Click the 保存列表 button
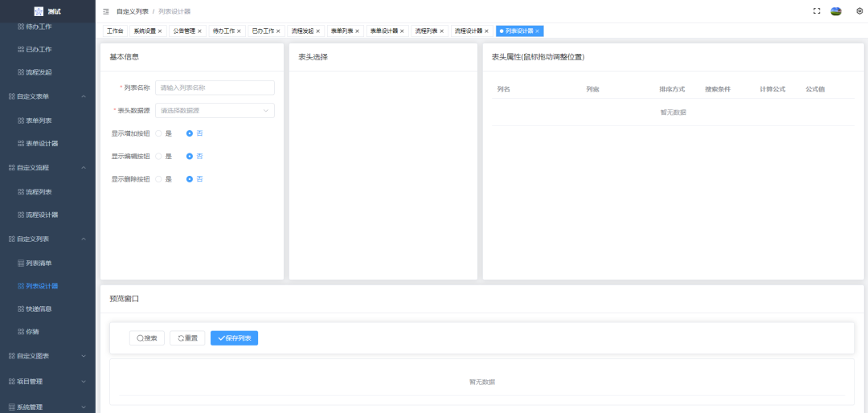 coord(234,338)
